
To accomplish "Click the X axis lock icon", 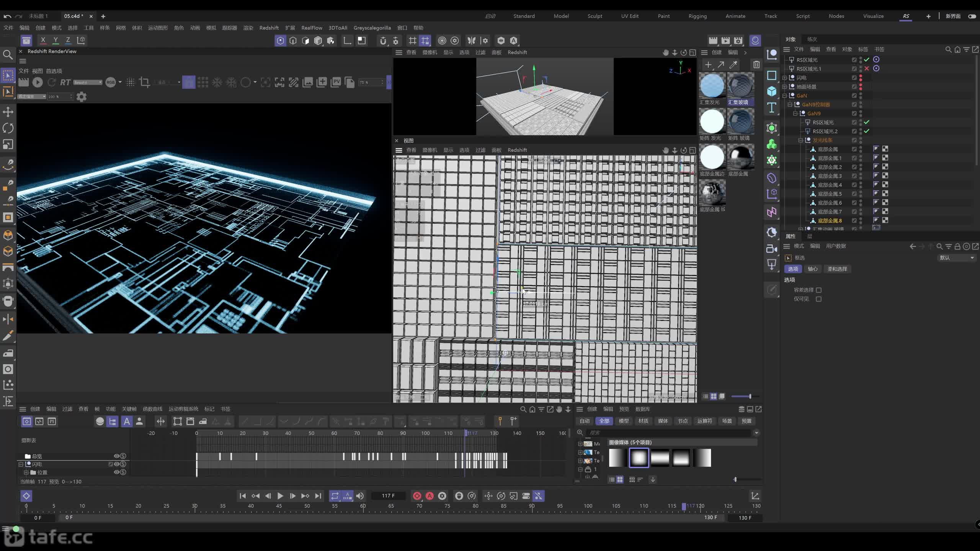I will coord(43,40).
